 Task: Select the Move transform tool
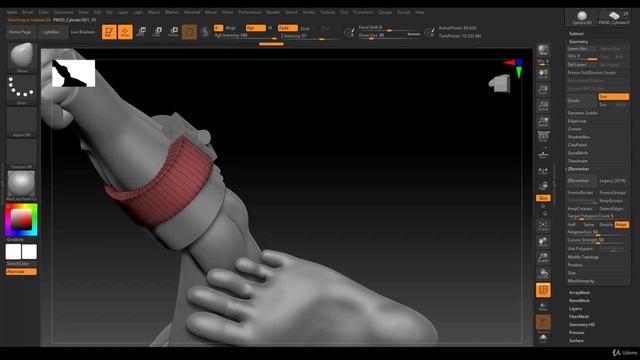[142, 32]
